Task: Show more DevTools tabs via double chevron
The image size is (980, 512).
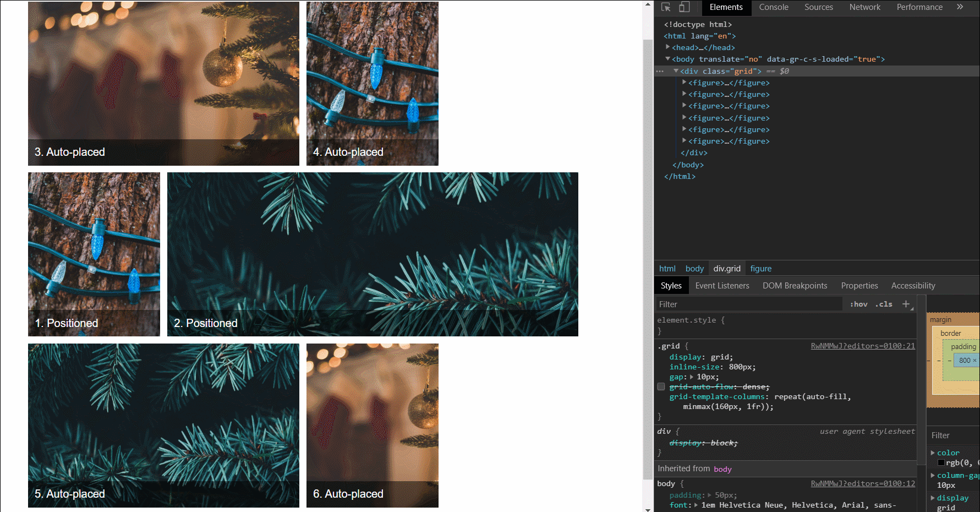Action: (960, 7)
